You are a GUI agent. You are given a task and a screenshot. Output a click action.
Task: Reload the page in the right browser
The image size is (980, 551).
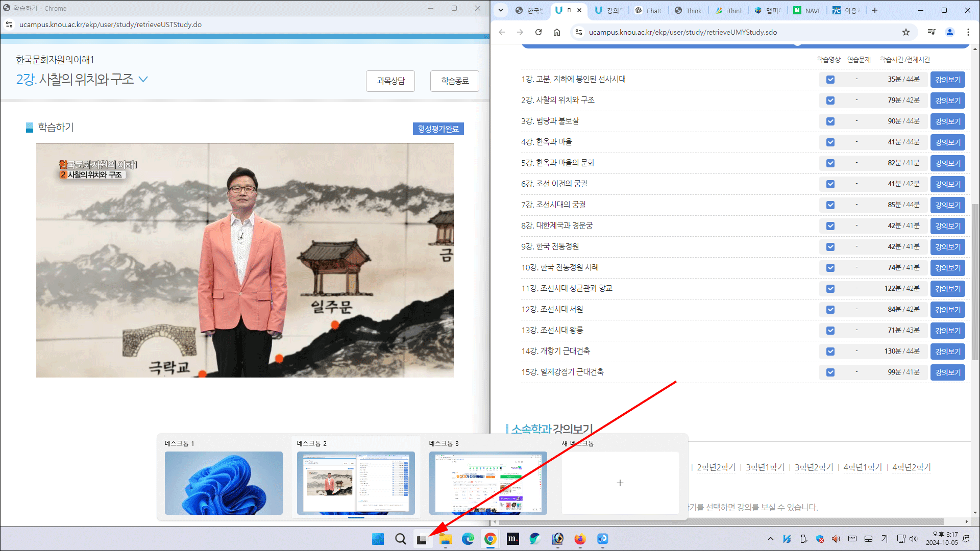click(x=538, y=32)
